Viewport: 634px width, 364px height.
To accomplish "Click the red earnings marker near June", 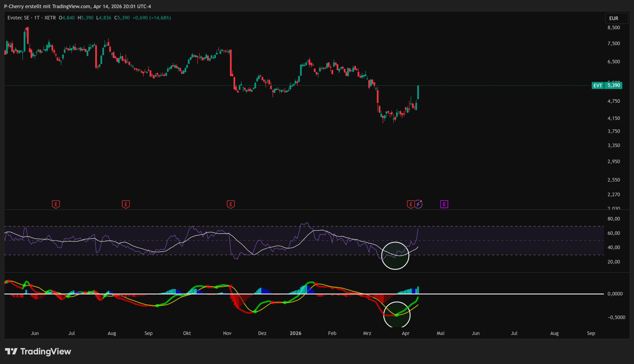I will tap(56, 204).
